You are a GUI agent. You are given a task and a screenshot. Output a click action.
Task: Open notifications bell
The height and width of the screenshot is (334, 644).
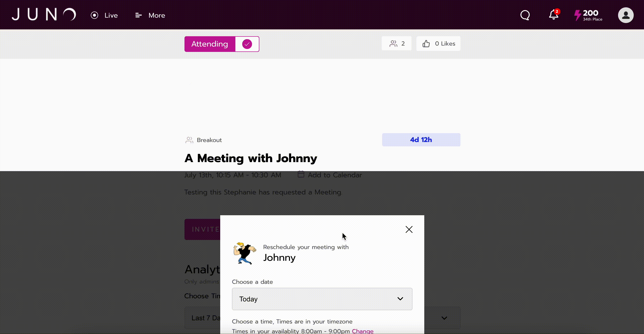click(554, 14)
